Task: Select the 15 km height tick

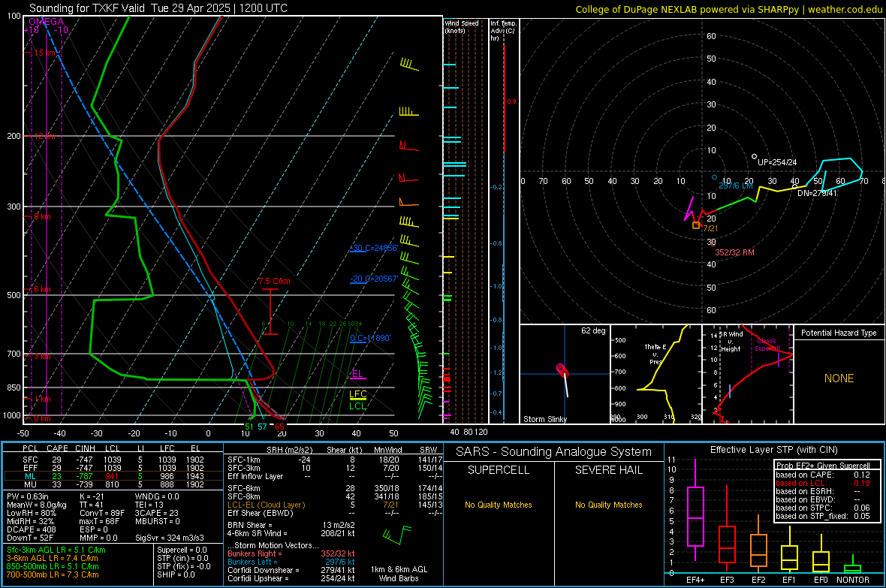Action: tap(44, 53)
